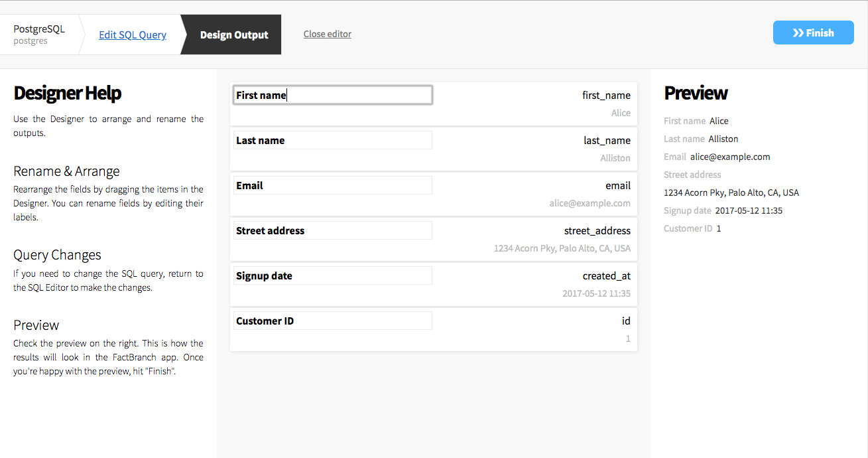This screenshot has height=458, width=868.
Task: Click the street_address source name
Action: click(597, 230)
